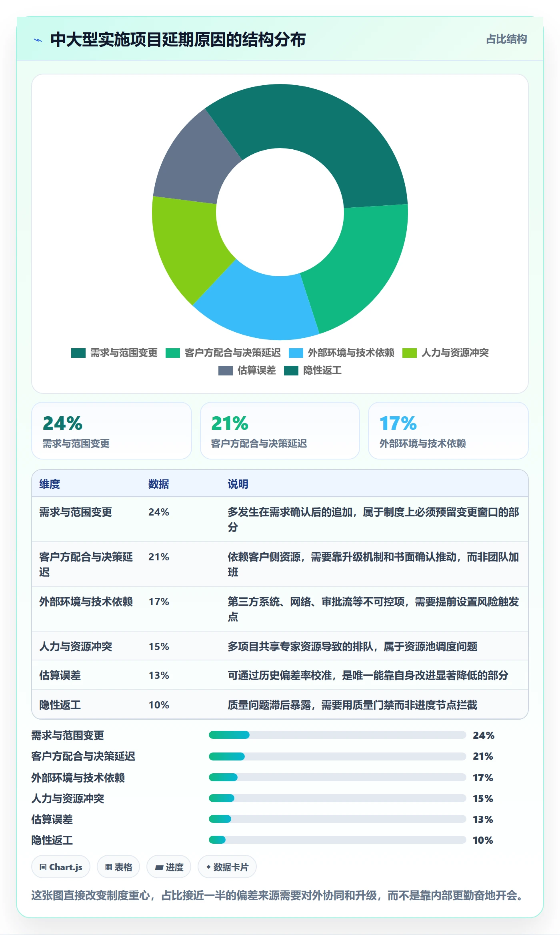The height and width of the screenshot is (935, 560).
Task: Click the progress bar for "需求与范围变更"
Action: point(338,735)
